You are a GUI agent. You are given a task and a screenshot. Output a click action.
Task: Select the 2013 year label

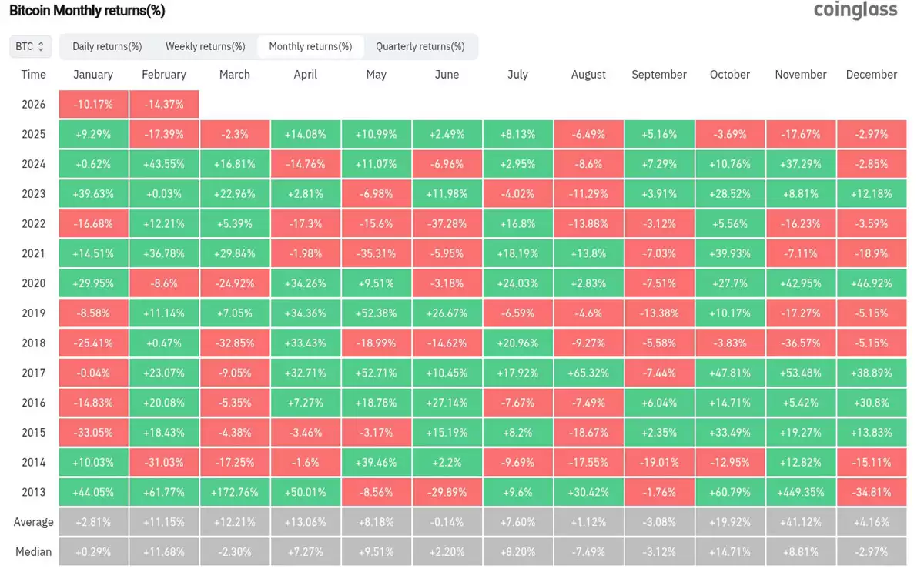(x=34, y=492)
